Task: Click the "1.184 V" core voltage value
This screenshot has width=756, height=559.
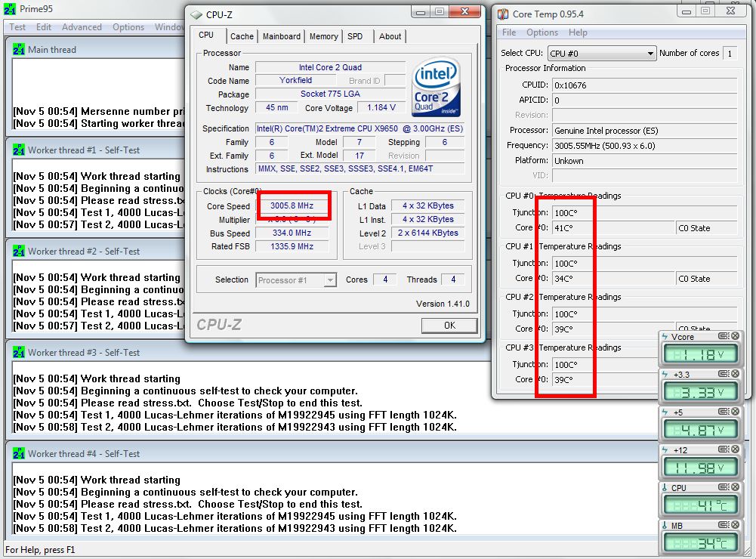Action: [381, 107]
